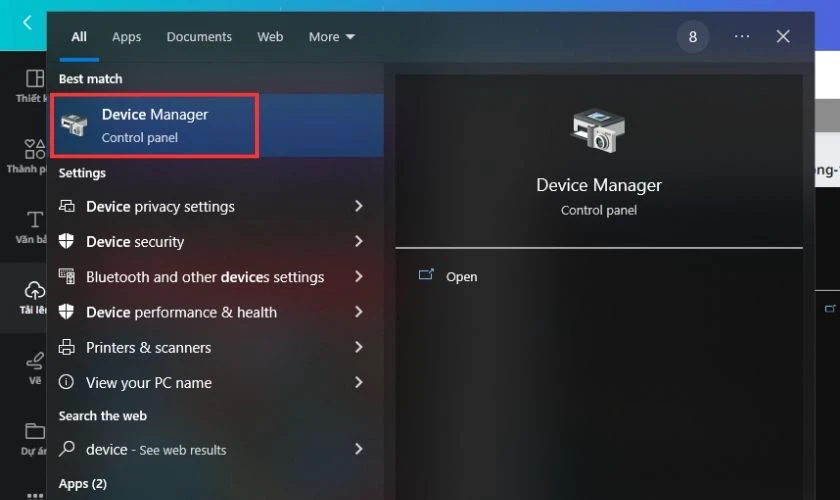840x500 pixels.
Task: Click the Bluetooth devices settings icon
Action: [x=66, y=276]
